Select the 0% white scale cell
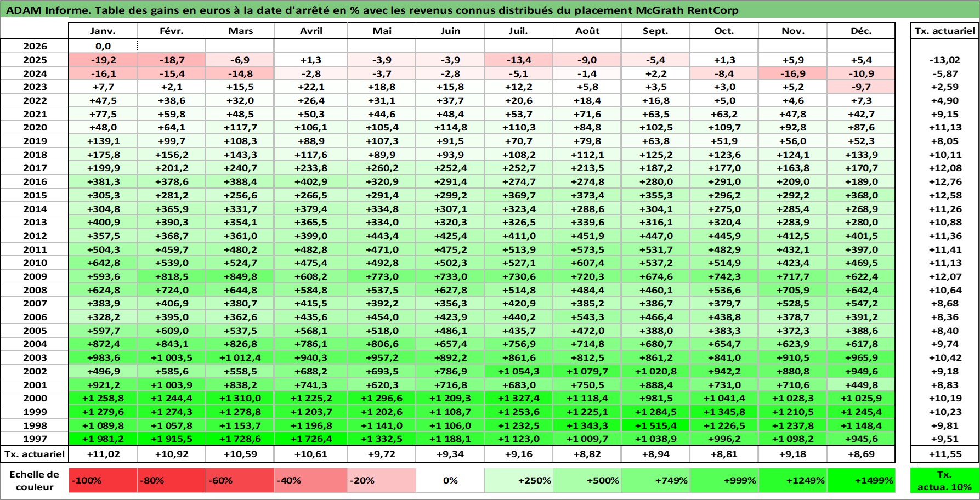The width and height of the screenshot is (980, 500). 450,480
